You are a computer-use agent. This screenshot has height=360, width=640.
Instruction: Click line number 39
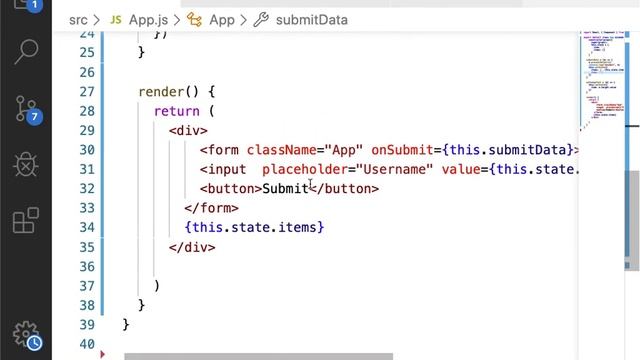coord(87,325)
